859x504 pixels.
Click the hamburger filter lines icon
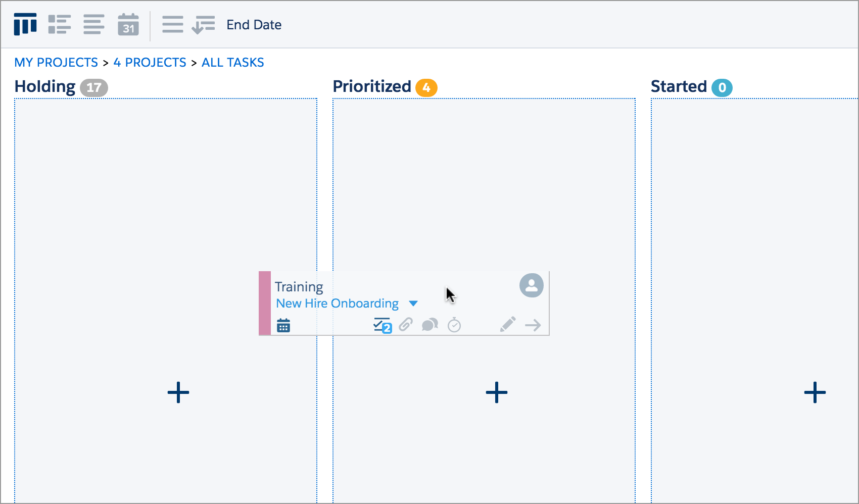pyautogui.click(x=173, y=24)
